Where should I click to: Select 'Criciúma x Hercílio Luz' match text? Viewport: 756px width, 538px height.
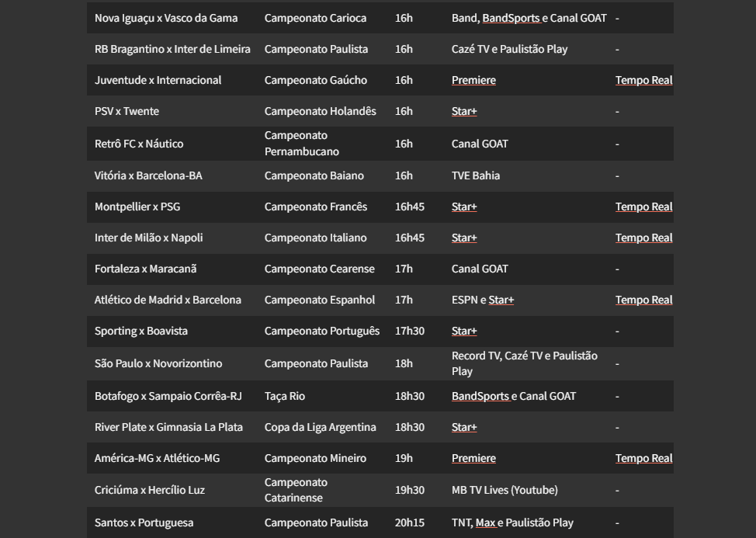coord(150,491)
